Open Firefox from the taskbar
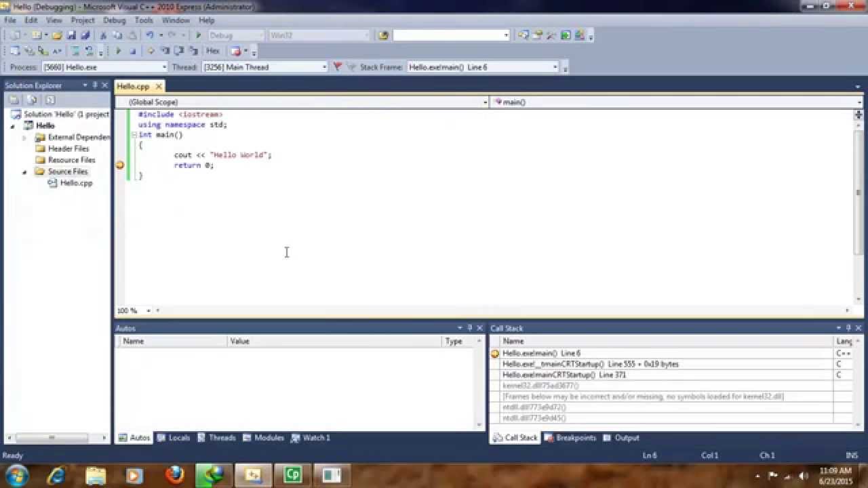Image resolution: width=868 pixels, height=488 pixels. pyautogui.click(x=174, y=475)
